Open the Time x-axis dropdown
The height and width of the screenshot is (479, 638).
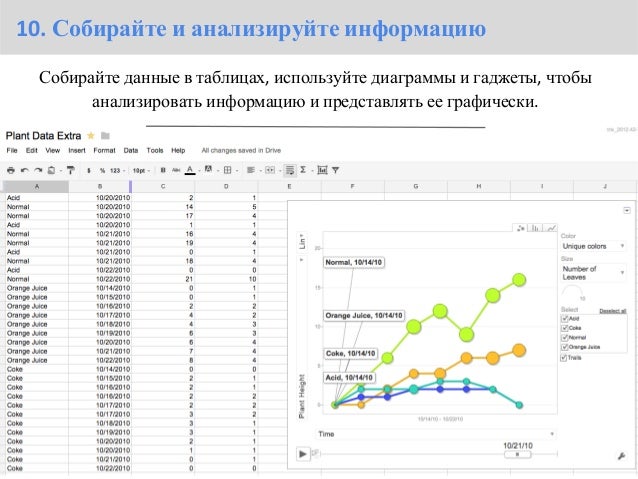[436, 434]
